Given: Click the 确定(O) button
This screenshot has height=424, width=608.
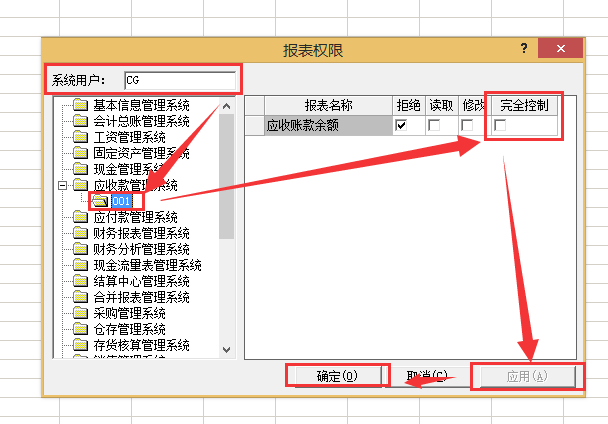Looking at the screenshot, I should coord(336,376).
